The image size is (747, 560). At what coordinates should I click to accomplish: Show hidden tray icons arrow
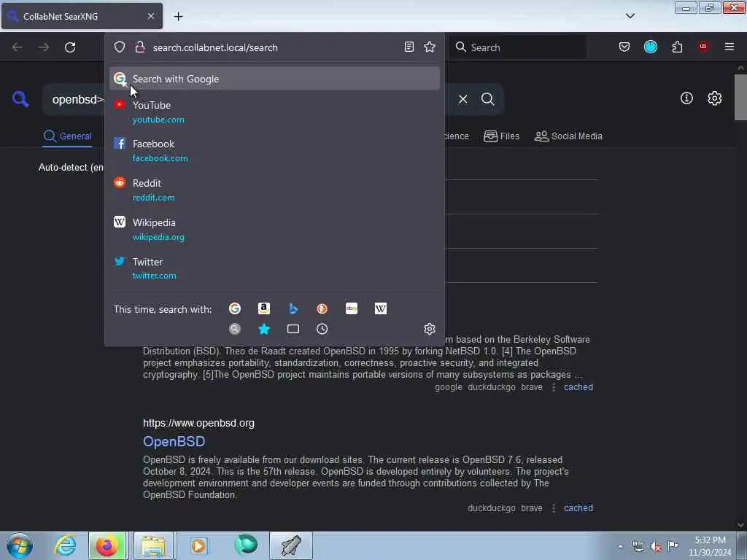[x=620, y=546]
